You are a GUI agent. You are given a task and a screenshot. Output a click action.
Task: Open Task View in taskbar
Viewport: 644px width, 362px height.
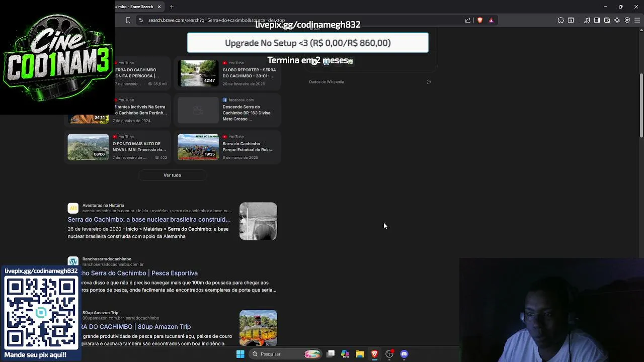(x=331, y=354)
